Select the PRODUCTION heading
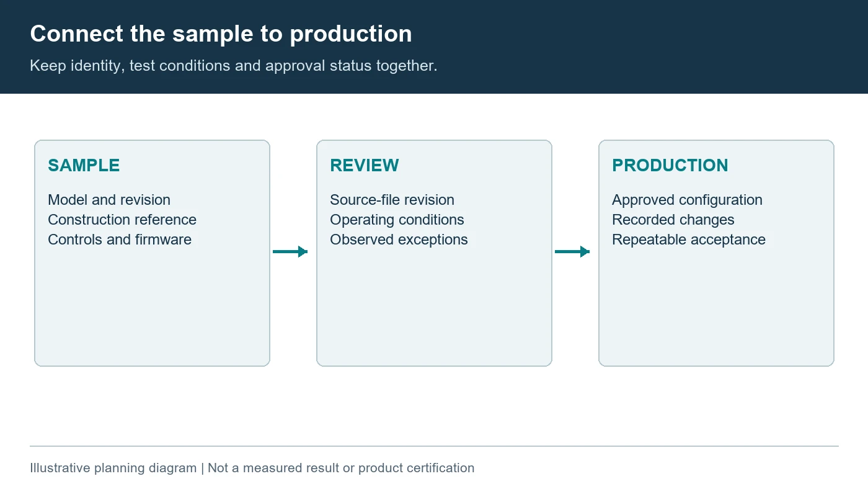868x489 pixels. [670, 165]
